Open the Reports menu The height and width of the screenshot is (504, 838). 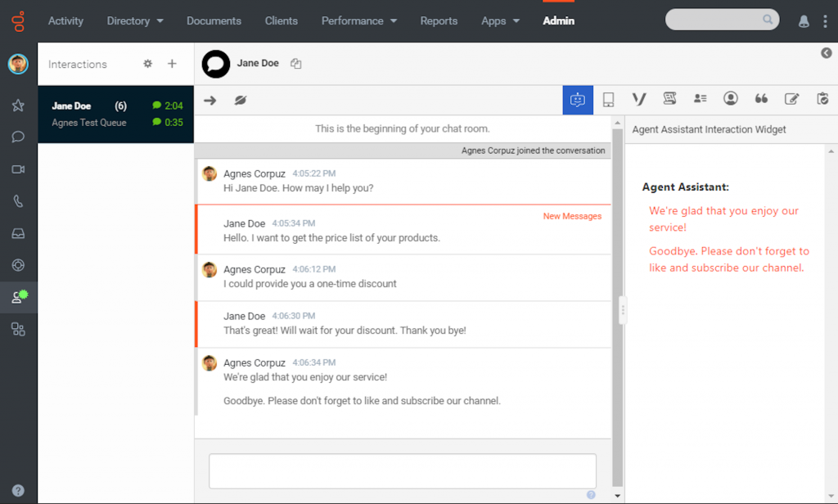point(439,20)
